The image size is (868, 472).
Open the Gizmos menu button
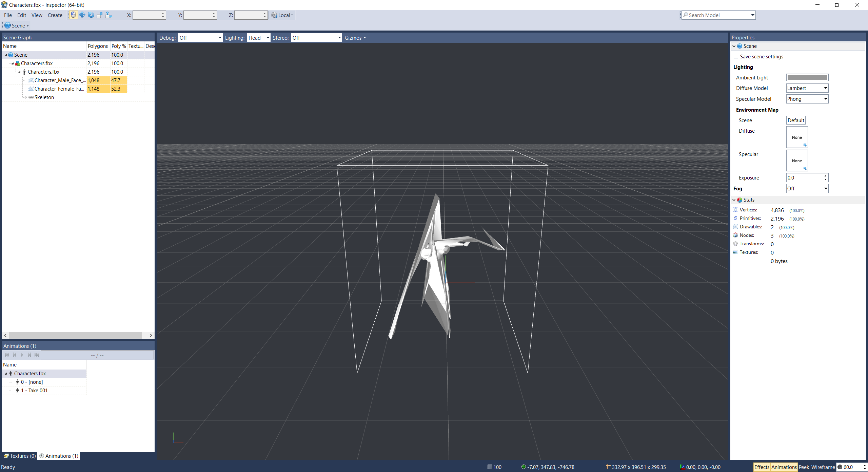355,38
